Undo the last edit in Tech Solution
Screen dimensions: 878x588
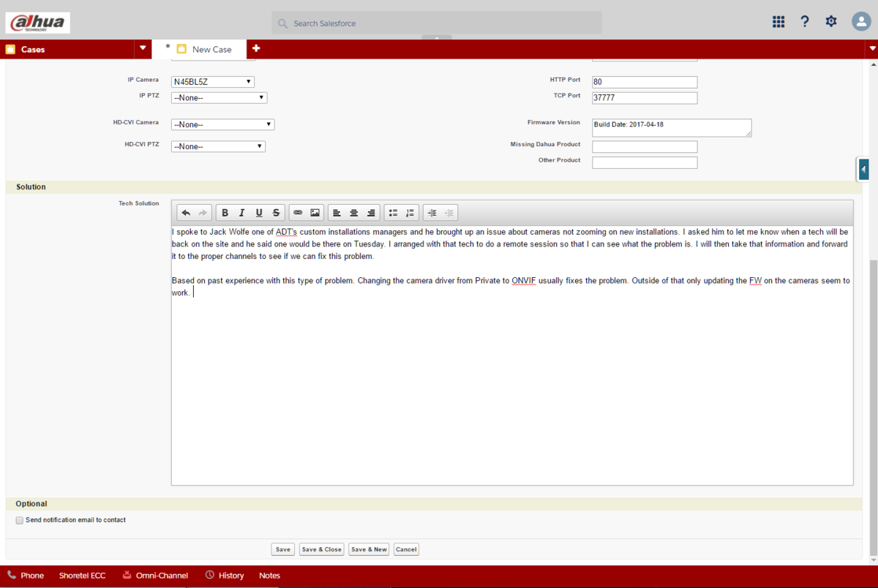[x=186, y=213]
